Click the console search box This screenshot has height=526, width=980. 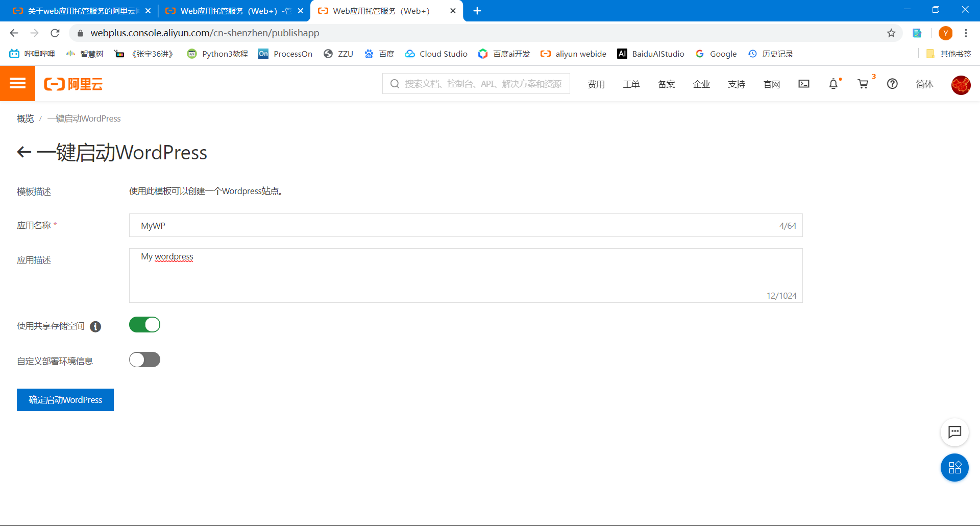coord(476,84)
